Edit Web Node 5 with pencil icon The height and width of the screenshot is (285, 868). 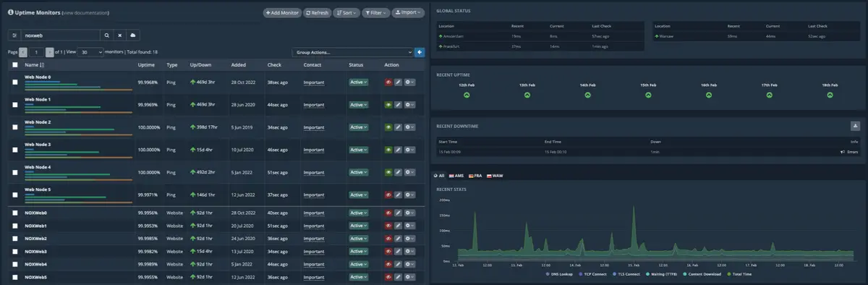coord(398,195)
